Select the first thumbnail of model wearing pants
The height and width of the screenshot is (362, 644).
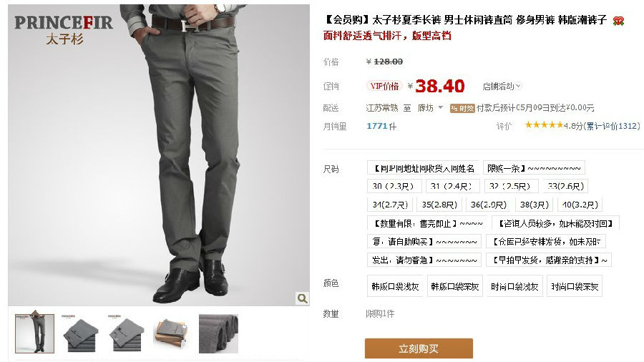(x=34, y=333)
